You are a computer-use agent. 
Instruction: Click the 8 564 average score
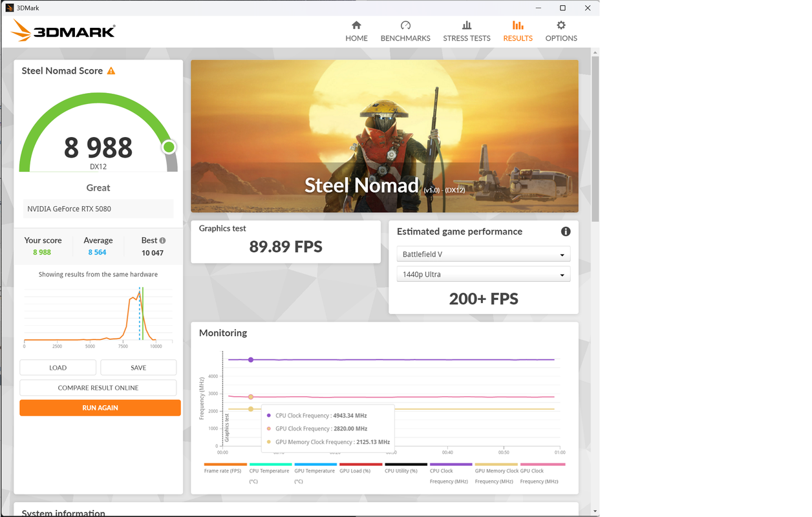(98, 253)
